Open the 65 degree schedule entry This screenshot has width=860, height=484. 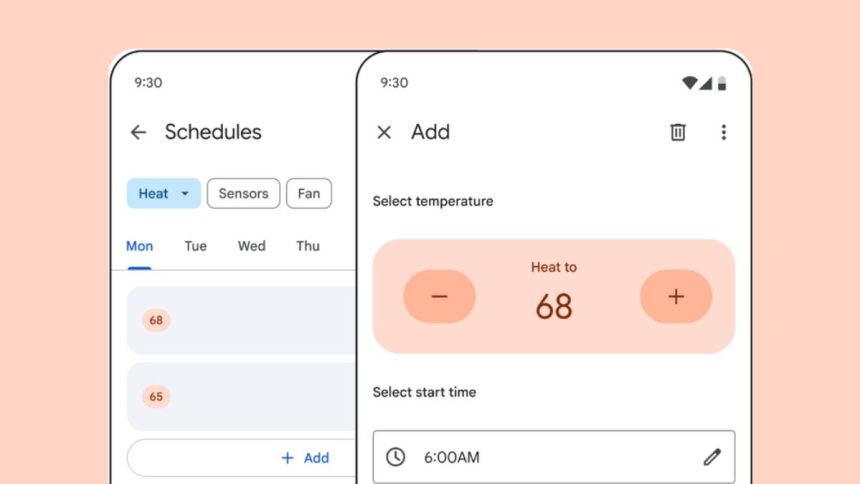242,396
